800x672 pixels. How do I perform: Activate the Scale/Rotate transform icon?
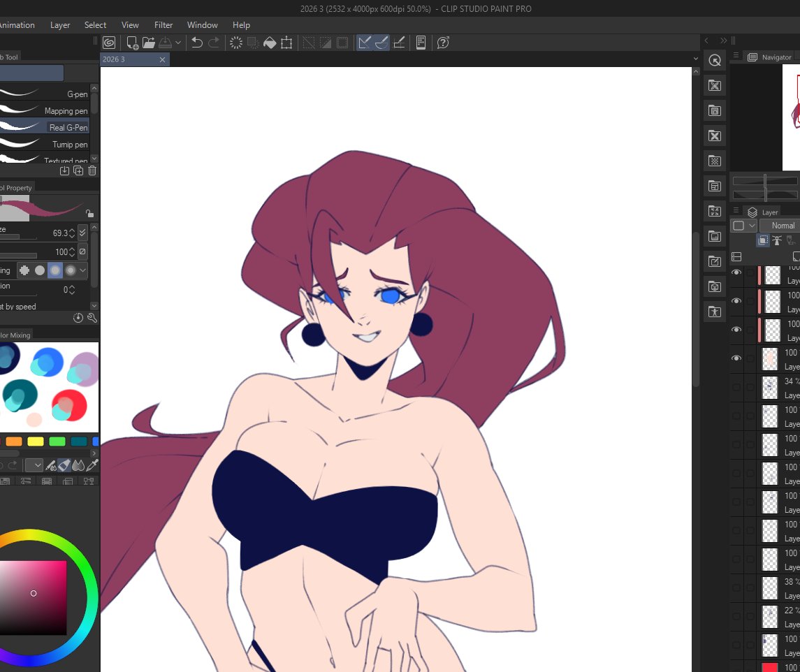[286, 43]
